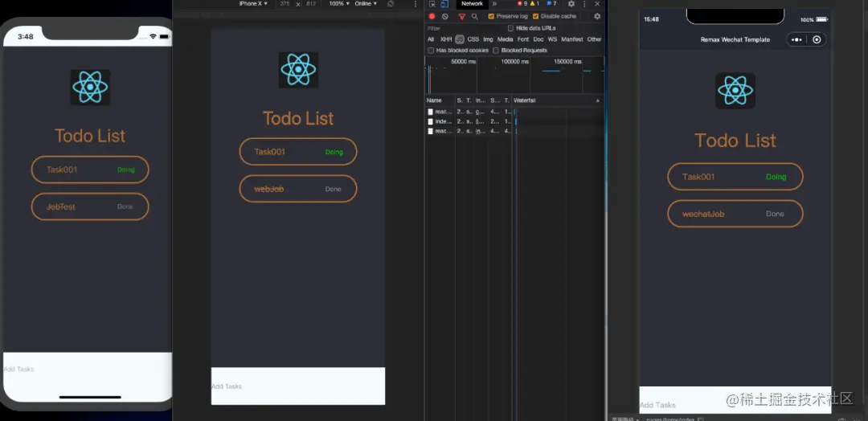Click the Name column header
This screenshot has height=421, width=868.
[440, 100]
